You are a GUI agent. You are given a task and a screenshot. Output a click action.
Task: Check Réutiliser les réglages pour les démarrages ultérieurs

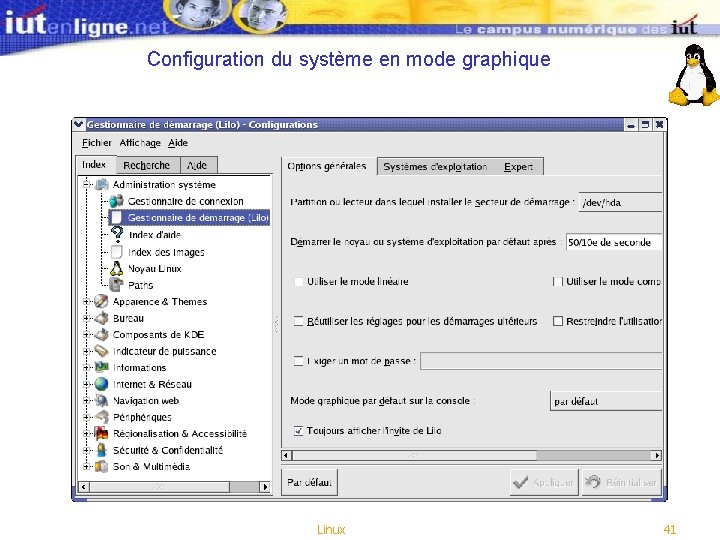pyautogui.click(x=298, y=321)
